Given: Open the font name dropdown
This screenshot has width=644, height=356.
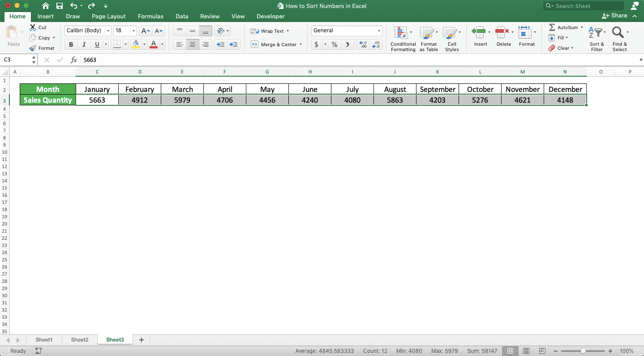Looking at the screenshot, I should click(x=108, y=31).
